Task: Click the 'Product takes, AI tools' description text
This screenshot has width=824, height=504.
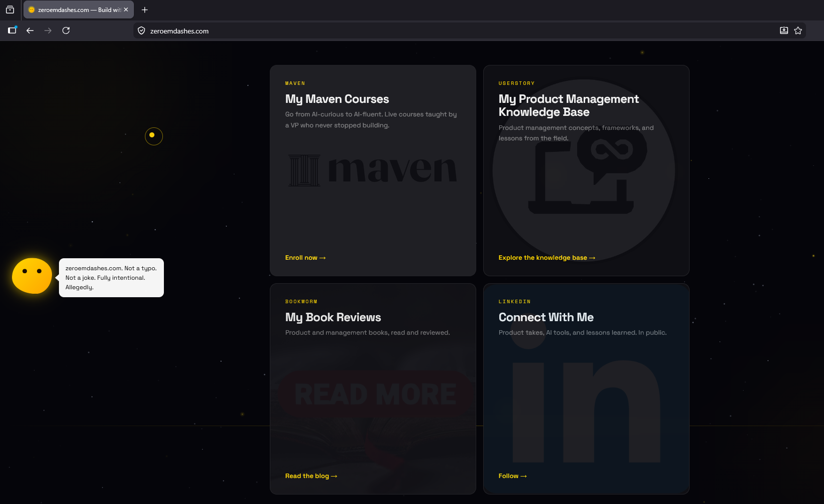Action: 582,333
